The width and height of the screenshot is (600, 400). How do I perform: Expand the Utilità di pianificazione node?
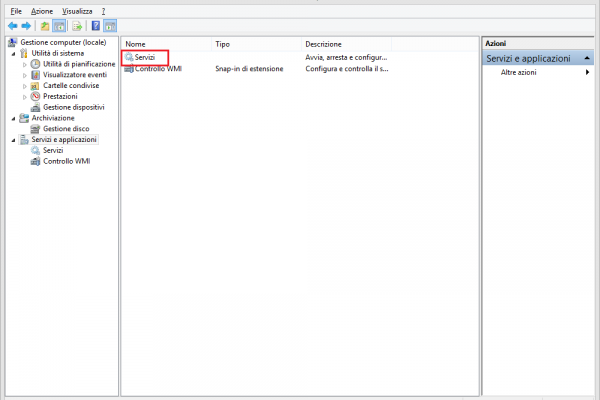click(x=25, y=64)
